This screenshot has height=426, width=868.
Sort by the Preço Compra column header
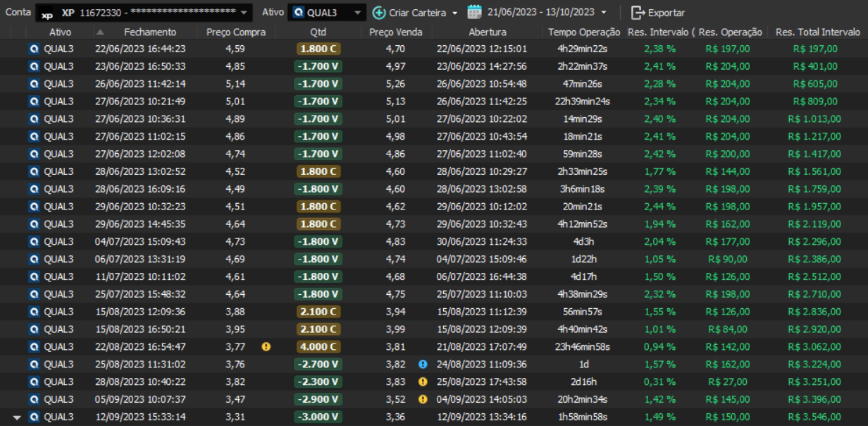click(x=235, y=32)
